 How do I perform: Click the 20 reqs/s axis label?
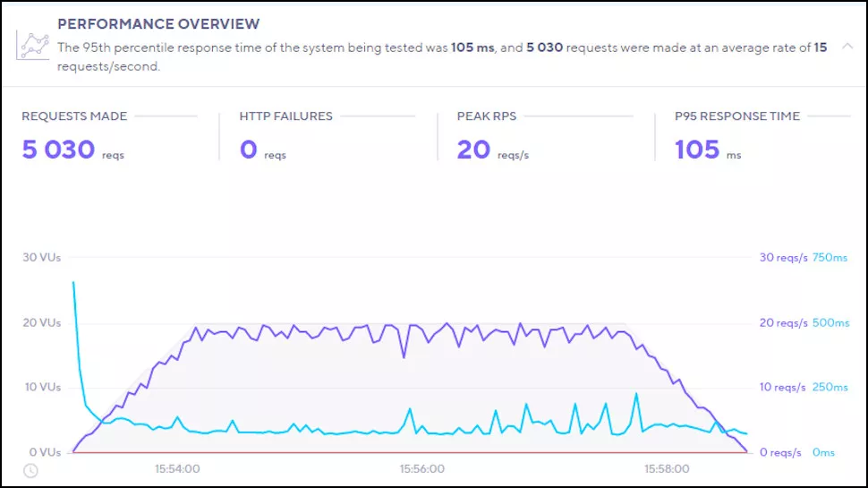click(x=783, y=322)
